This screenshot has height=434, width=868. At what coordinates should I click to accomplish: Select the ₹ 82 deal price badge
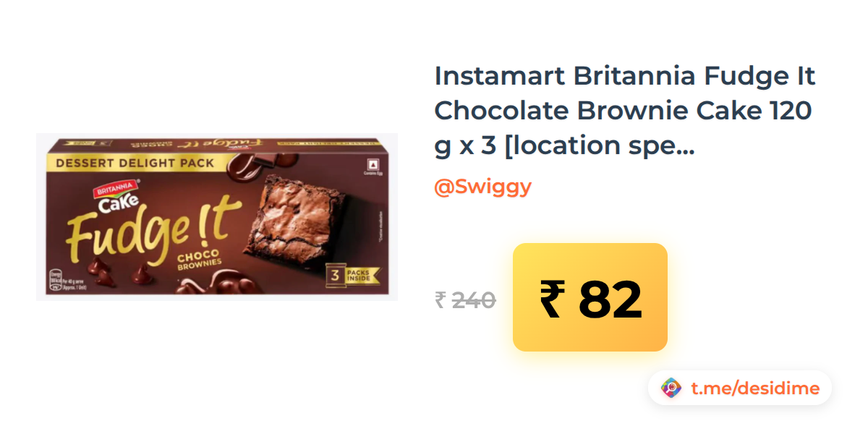click(590, 297)
